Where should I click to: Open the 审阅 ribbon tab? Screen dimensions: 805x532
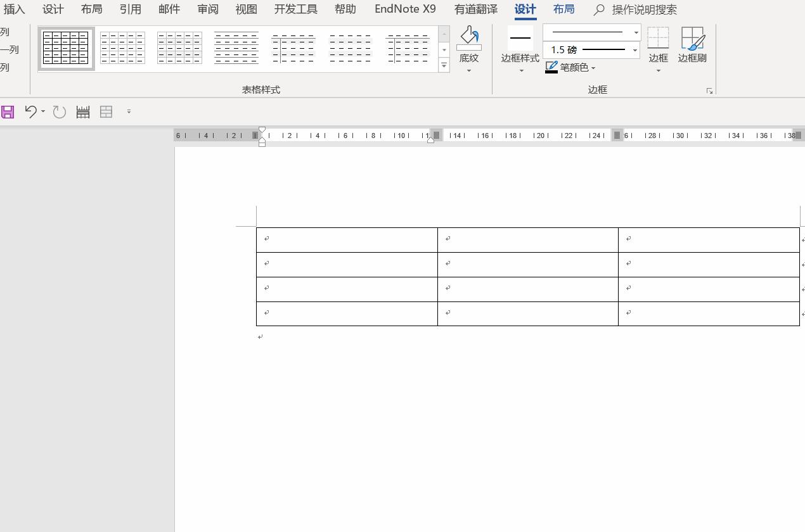208,9
